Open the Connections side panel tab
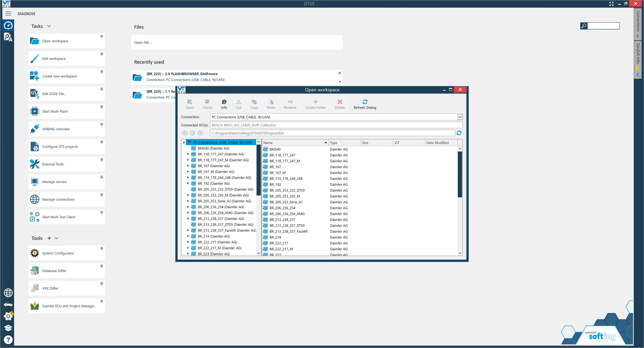 tap(638, 24)
